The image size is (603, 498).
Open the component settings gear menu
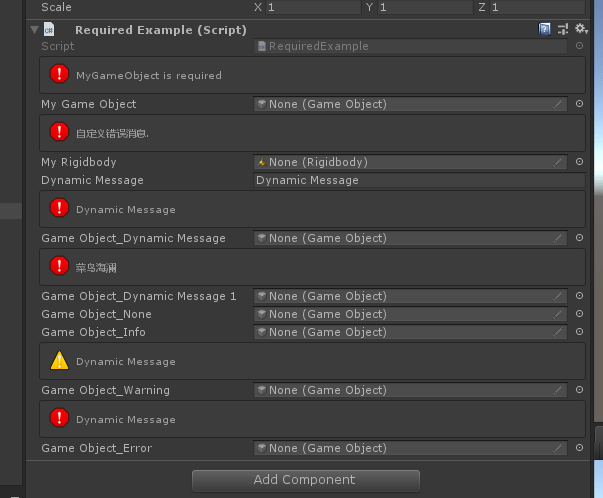(x=579, y=30)
